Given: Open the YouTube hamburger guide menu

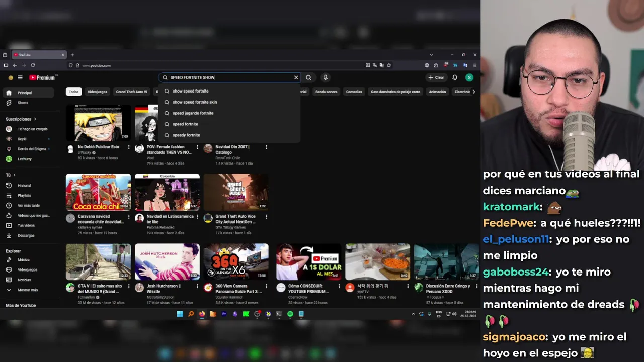Looking at the screenshot, I should click(x=20, y=77).
